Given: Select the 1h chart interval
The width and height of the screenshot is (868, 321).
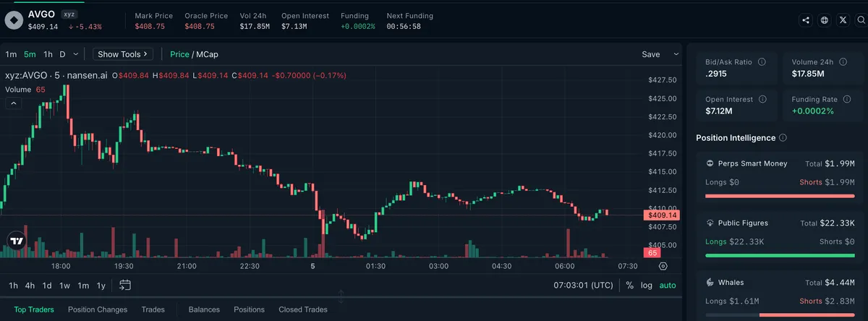Looking at the screenshot, I should pyautogui.click(x=48, y=54).
